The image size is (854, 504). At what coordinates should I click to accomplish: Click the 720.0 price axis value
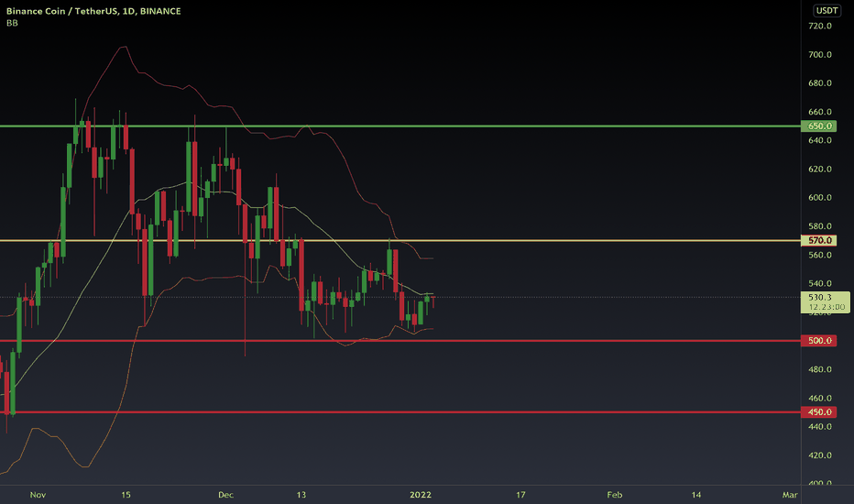(820, 26)
